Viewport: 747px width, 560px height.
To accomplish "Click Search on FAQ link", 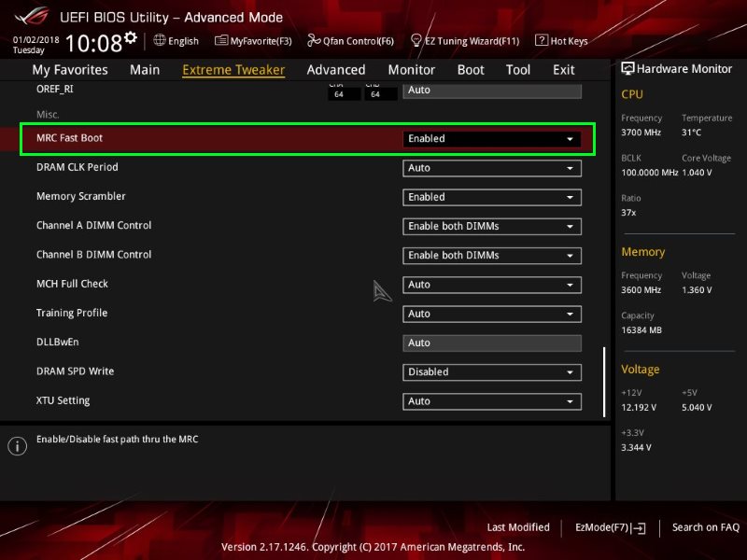I will [706, 527].
